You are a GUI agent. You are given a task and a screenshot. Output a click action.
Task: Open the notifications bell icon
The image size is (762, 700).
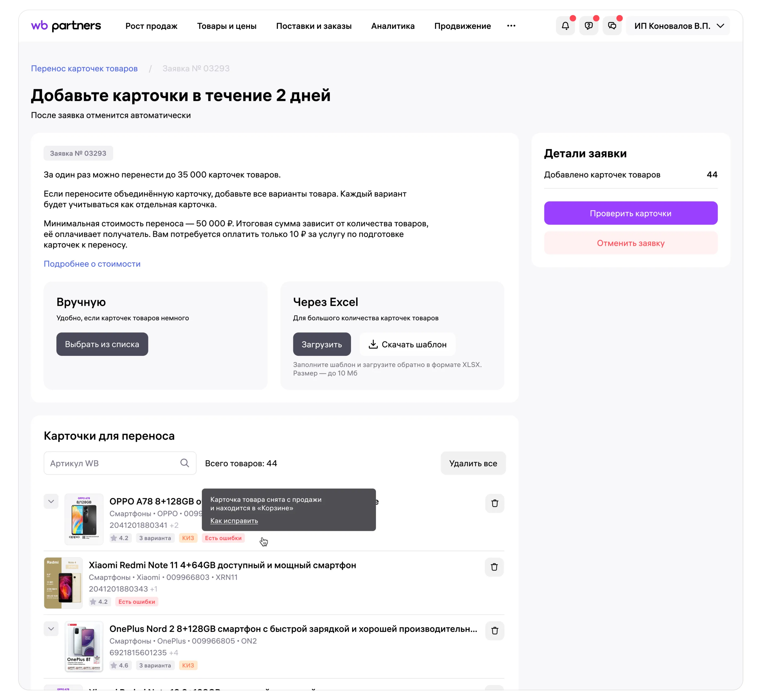565,26
